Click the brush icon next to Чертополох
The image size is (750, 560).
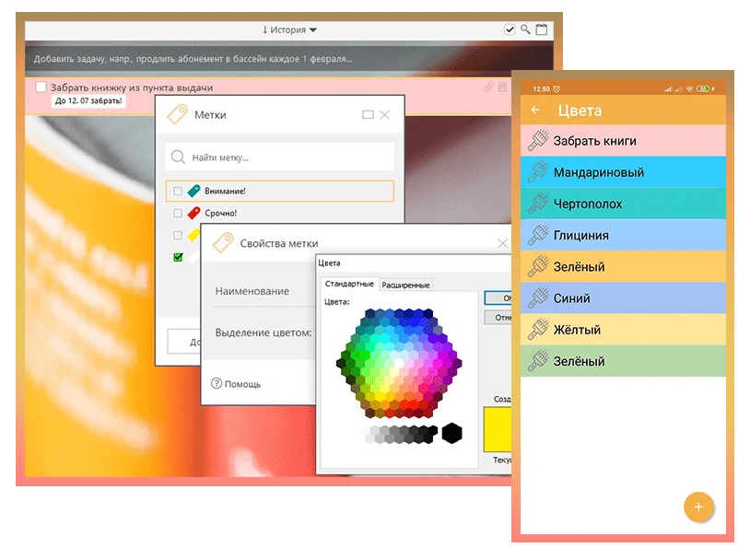tap(537, 204)
